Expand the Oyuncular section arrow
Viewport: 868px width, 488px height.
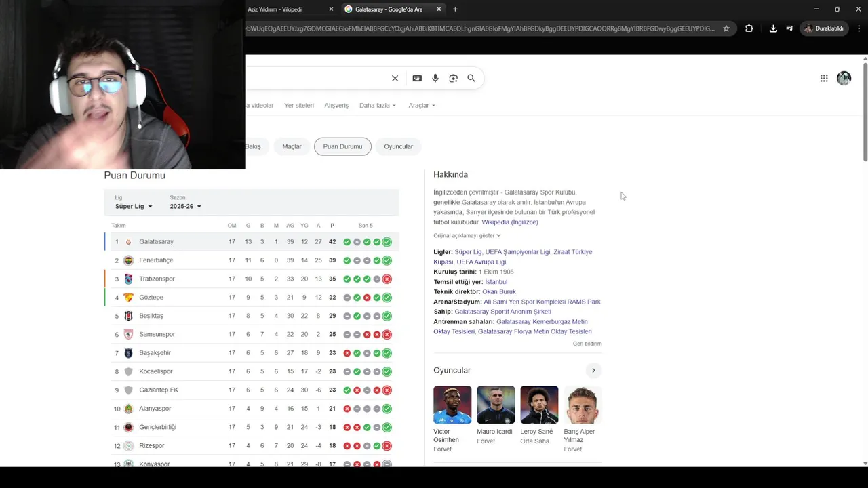click(593, 370)
